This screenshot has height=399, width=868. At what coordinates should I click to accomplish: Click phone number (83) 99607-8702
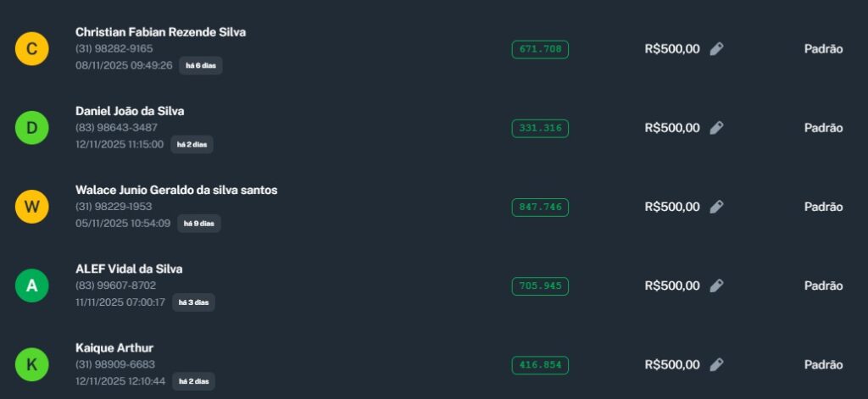coord(115,285)
